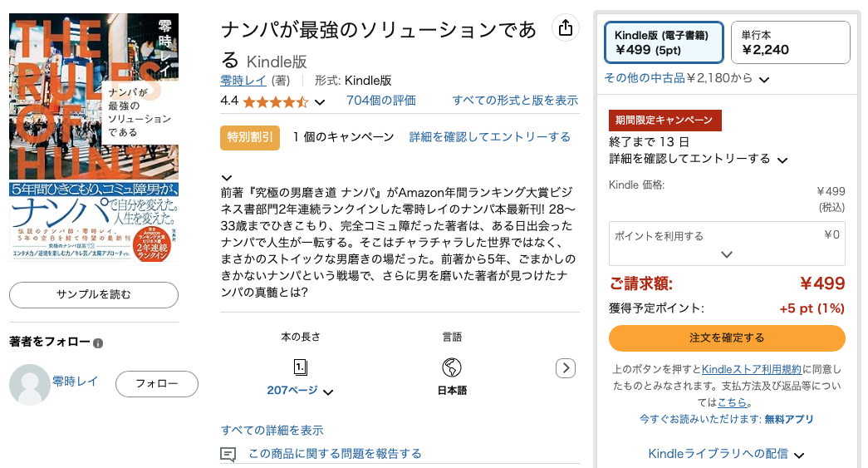Click the author avatar image

[29, 384]
